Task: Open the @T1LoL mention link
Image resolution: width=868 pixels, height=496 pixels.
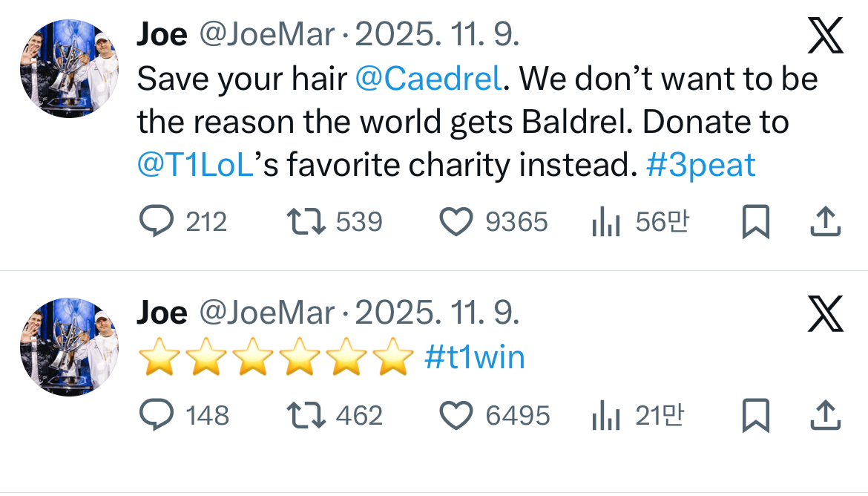Action: [x=196, y=165]
